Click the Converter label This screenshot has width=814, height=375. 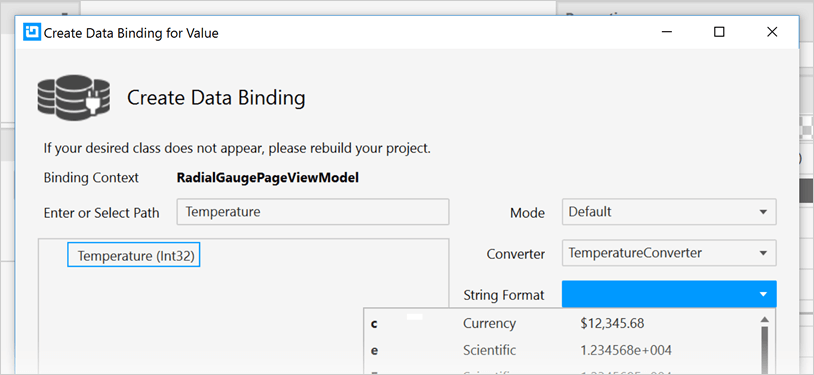[x=516, y=254]
